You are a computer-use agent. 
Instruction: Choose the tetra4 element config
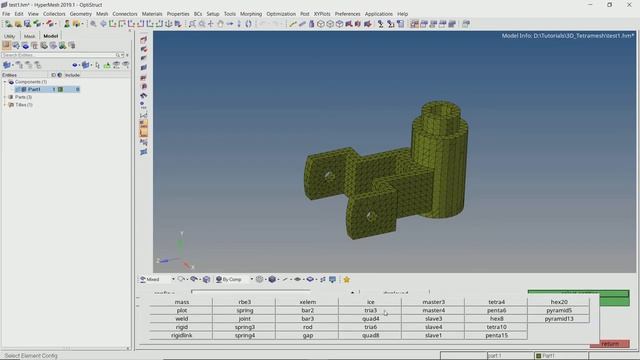[496, 302]
